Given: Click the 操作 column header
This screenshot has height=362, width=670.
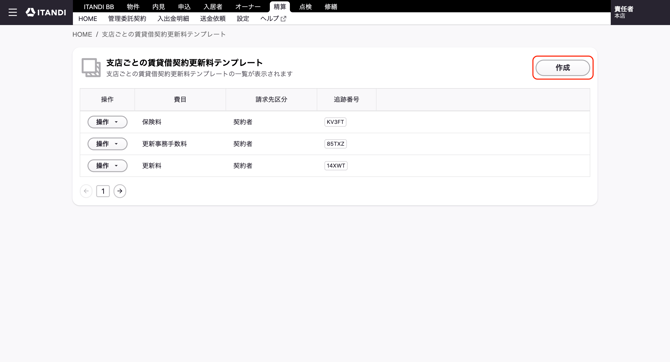Looking at the screenshot, I should 107,99.
